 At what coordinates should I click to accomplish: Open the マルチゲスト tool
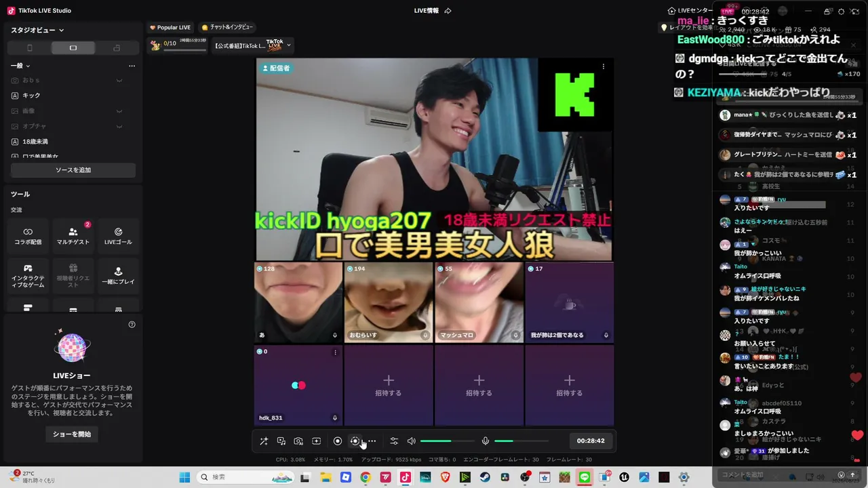73,236
